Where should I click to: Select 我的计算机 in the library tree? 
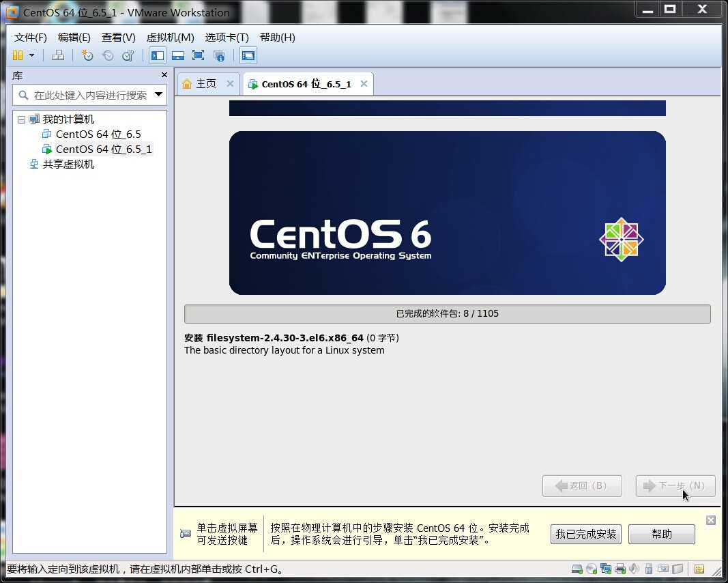click(68, 119)
